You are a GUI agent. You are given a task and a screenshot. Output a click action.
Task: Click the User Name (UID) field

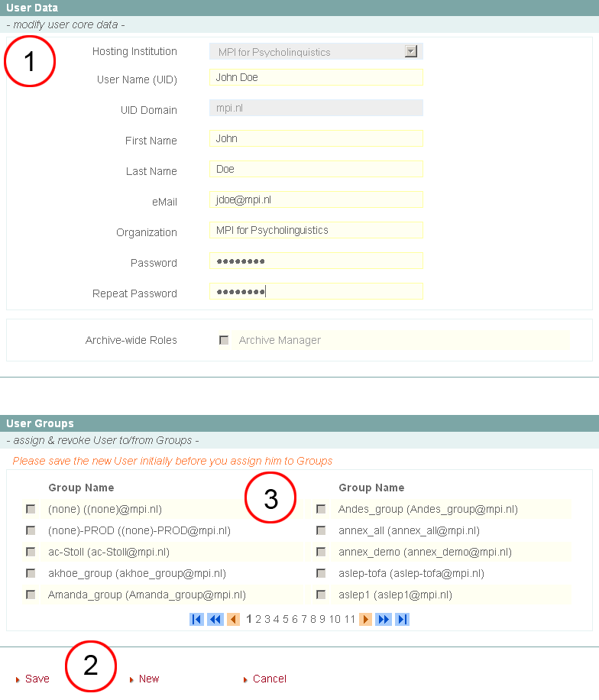tap(316, 77)
